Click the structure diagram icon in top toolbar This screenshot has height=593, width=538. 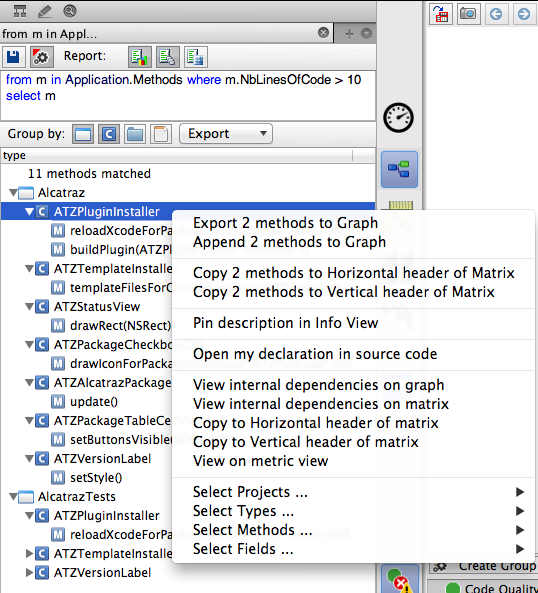(x=20, y=11)
